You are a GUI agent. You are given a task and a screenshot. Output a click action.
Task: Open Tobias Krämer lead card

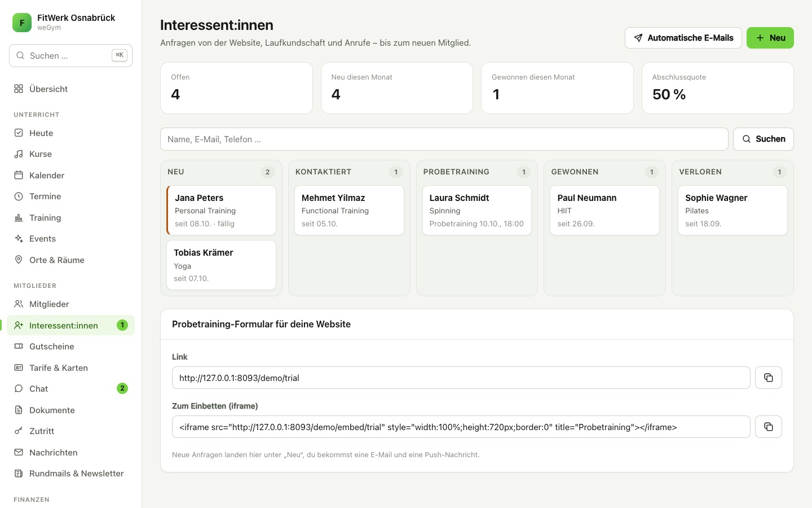click(x=221, y=265)
